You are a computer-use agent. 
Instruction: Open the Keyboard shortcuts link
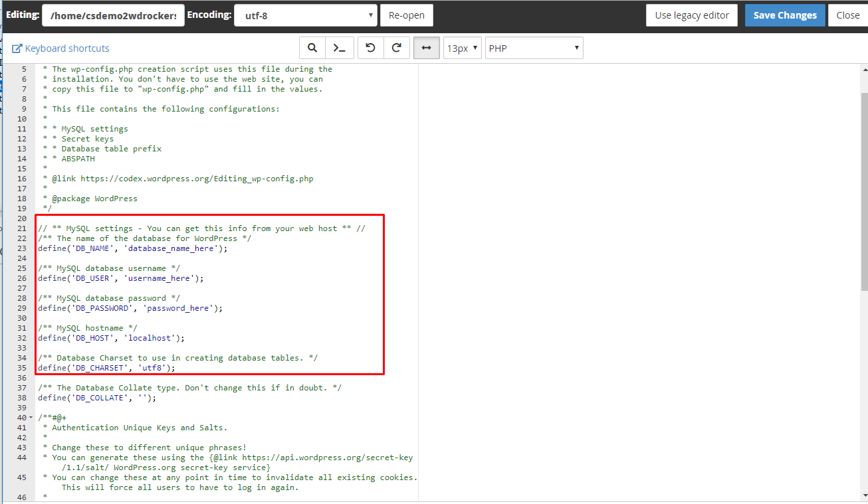click(x=60, y=48)
